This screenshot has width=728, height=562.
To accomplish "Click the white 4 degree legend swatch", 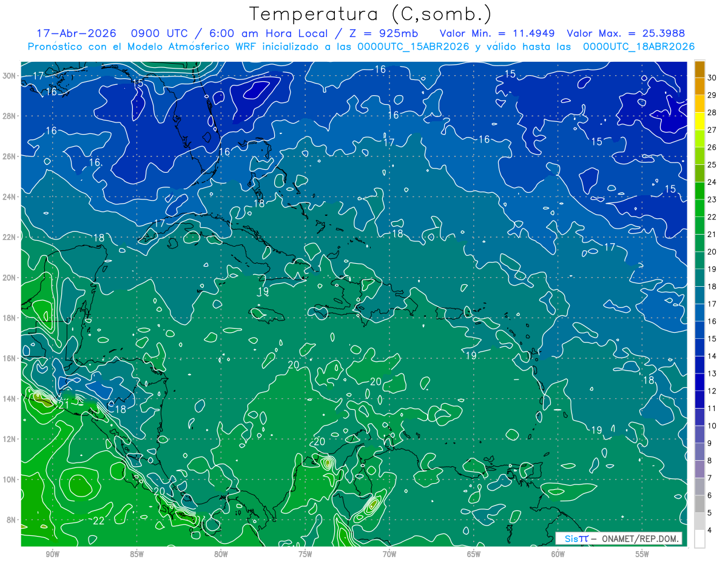I will point(699,539).
